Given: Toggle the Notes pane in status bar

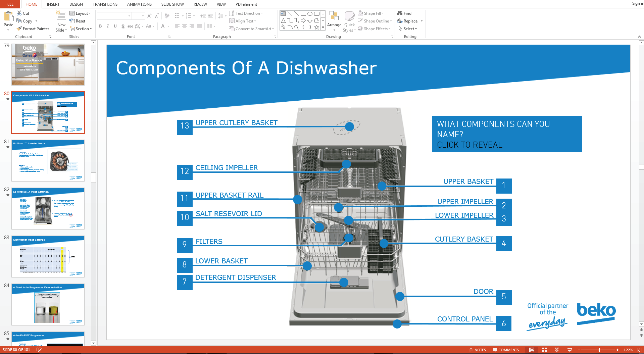Looking at the screenshot, I should coord(477,350).
